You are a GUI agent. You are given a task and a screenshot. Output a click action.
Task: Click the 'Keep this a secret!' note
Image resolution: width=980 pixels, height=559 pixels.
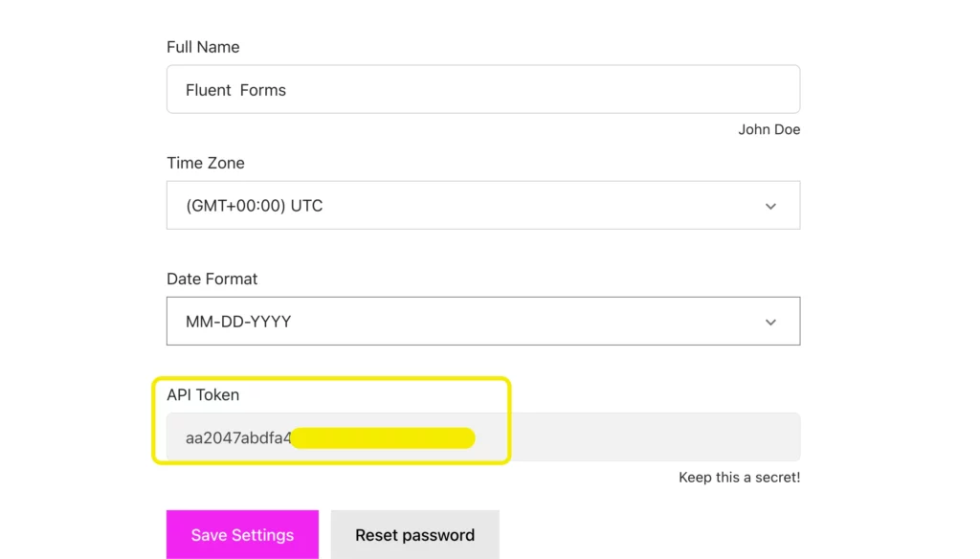(x=739, y=477)
